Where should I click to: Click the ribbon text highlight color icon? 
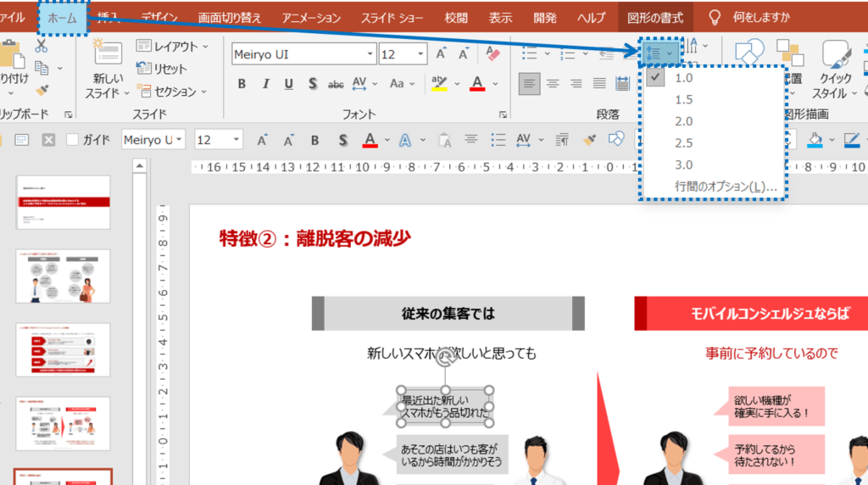[439, 84]
